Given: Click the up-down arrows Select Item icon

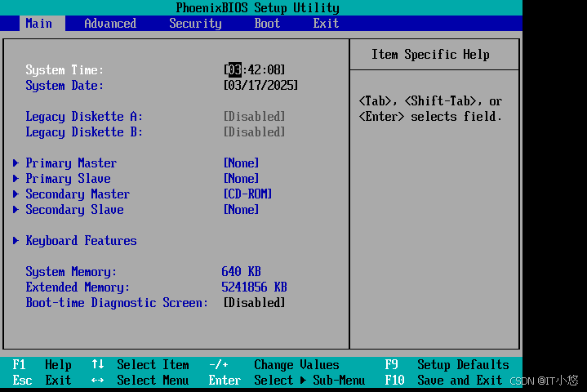Looking at the screenshot, I should pyautogui.click(x=98, y=364).
